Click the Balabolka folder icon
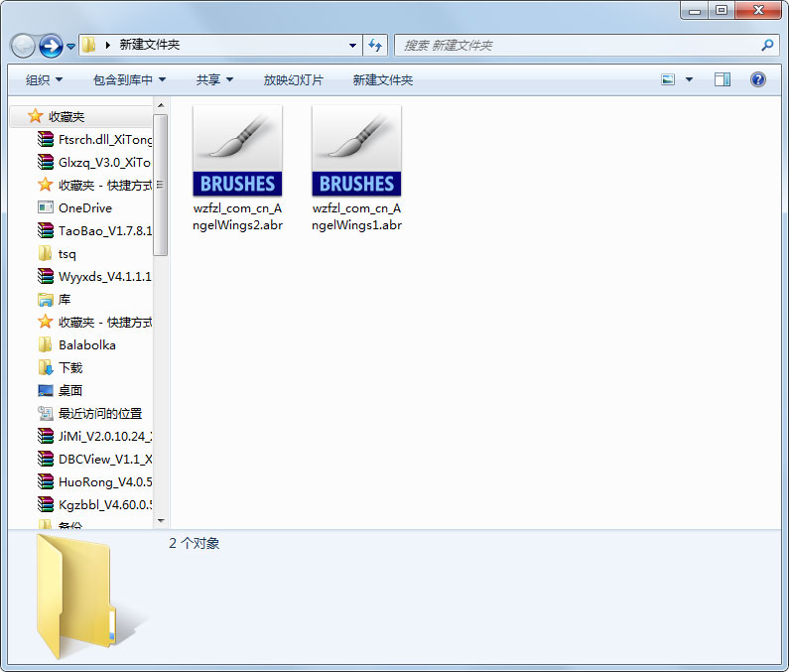 point(46,344)
